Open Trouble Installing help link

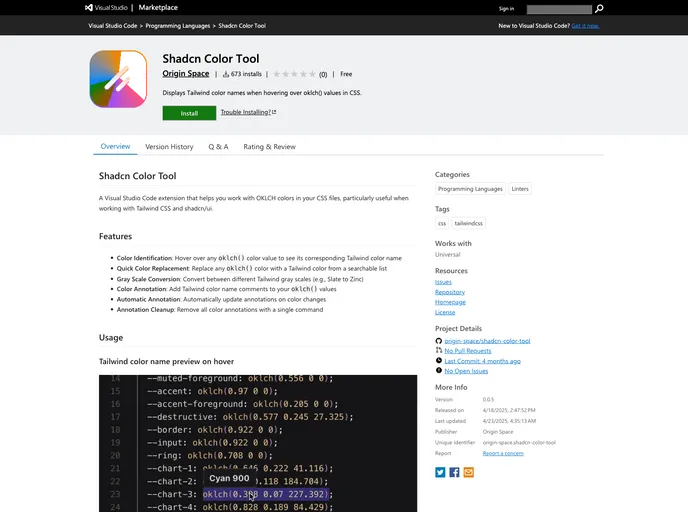click(248, 112)
